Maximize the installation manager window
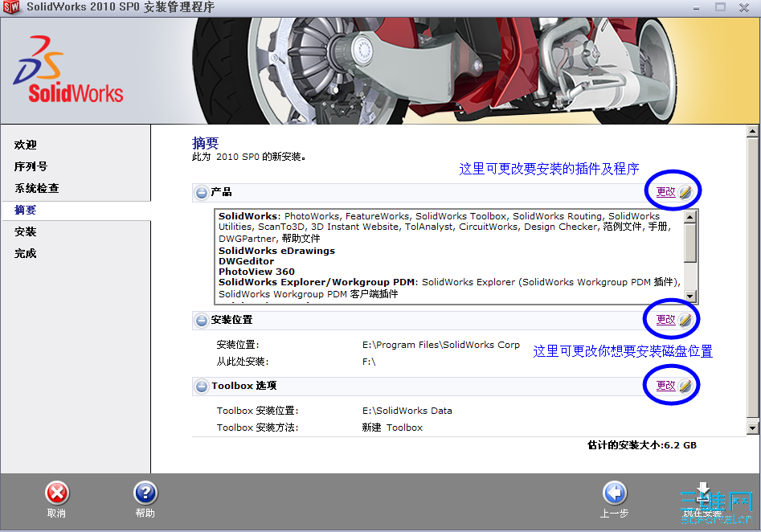Image resolution: width=761 pixels, height=532 pixels. pos(720,7)
